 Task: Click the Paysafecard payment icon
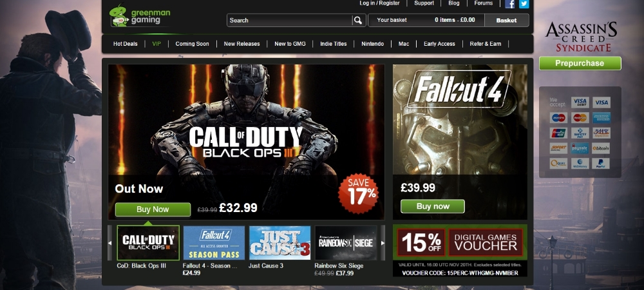click(x=580, y=148)
